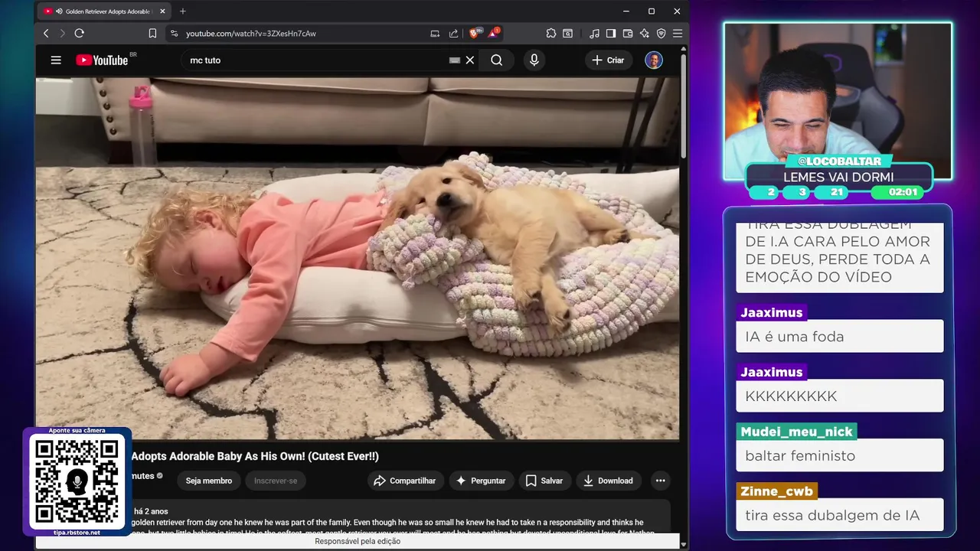This screenshot has width=980, height=551.
Task: Save the video with Salvar
Action: pyautogui.click(x=544, y=481)
